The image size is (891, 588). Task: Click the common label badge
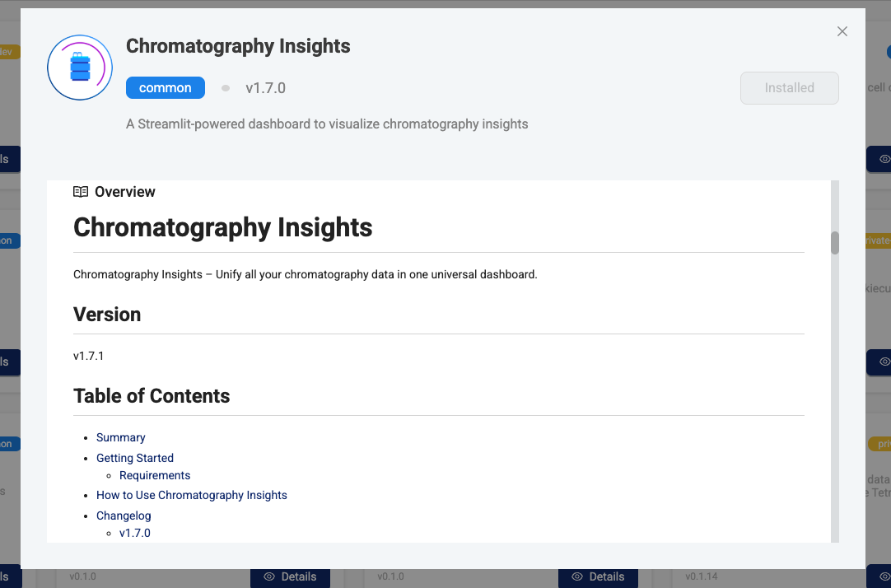click(x=166, y=87)
